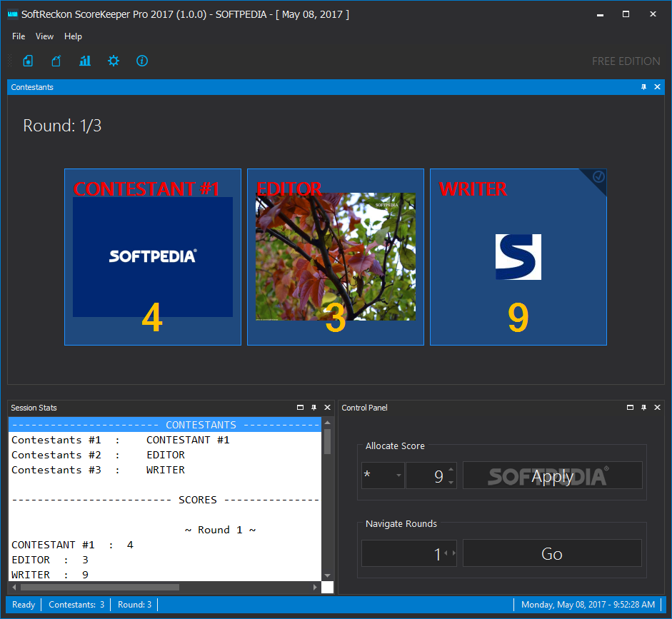This screenshot has width=672, height=619.
Task: Open the View menu
Action: (x=44, y=36)
